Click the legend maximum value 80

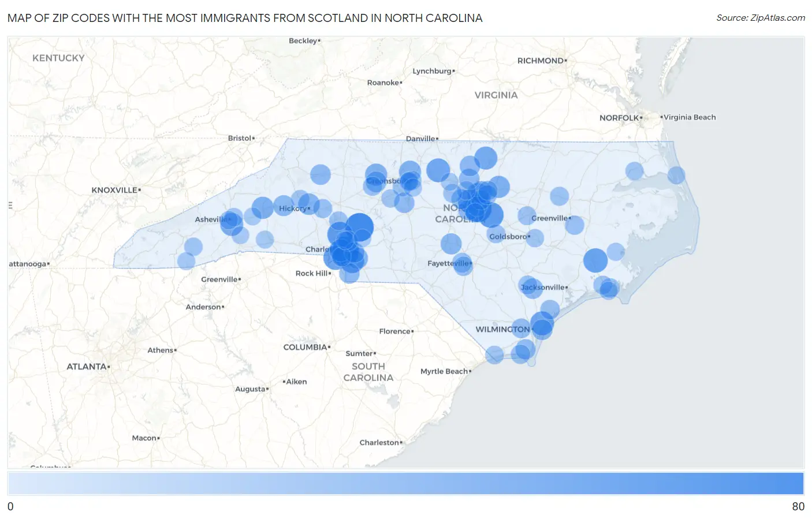pos(798,506)
